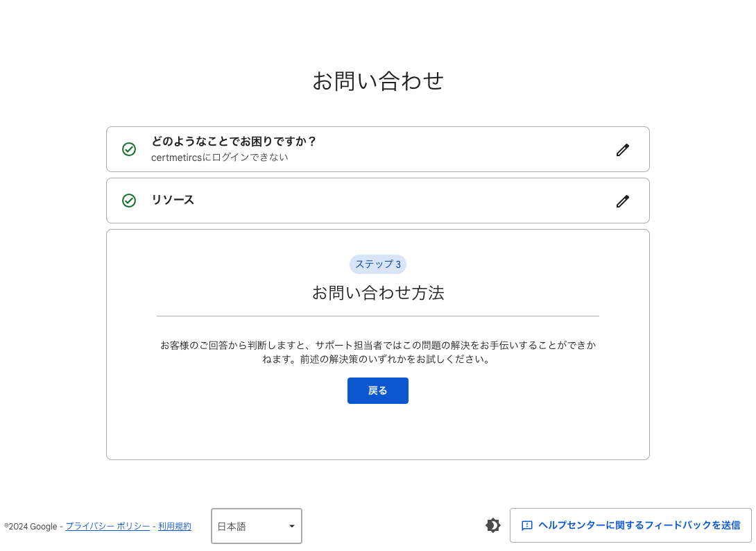This screenshot has width=756, height=551.
Task: Click the dropdown arrow of the language selector
Action: coord(292,526)
